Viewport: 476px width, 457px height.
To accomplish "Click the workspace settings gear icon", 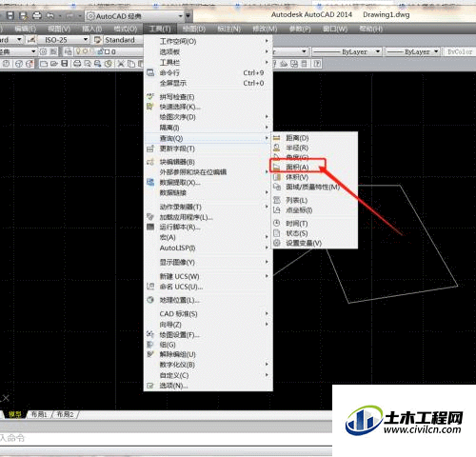I will (43, 51).
